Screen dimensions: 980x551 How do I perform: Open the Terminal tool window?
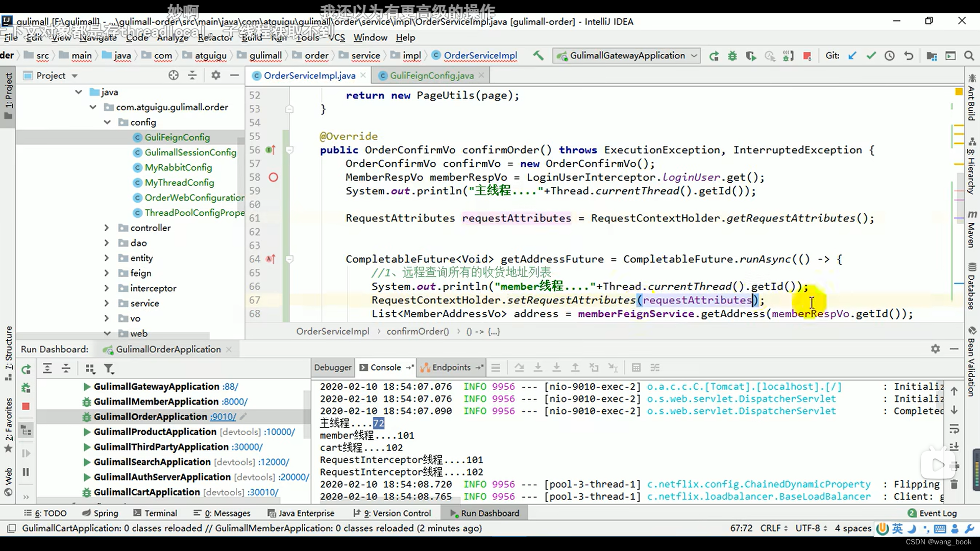pyautogui.click(x=155, y=513)
